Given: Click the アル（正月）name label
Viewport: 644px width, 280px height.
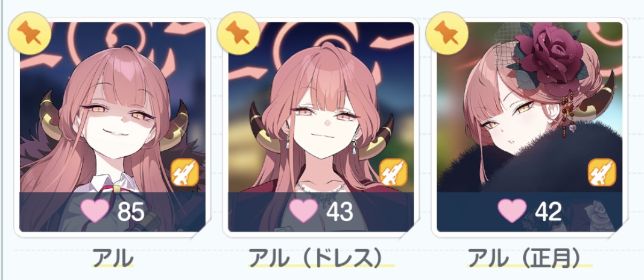Looking at the screenshot, I should point(530,259).
